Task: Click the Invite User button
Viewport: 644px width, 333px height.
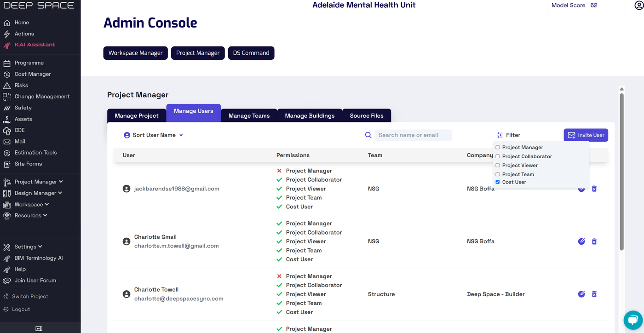Action: click(x=586, y=135)
